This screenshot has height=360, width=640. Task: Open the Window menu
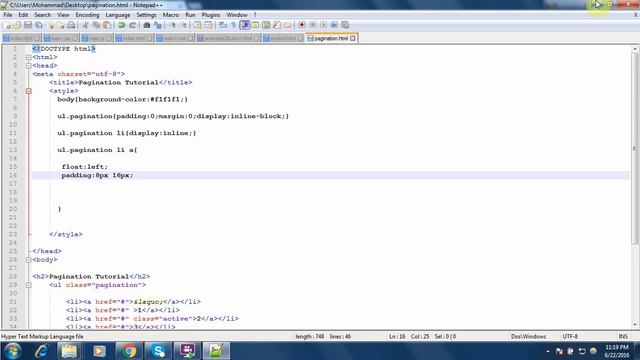click(237, 15)
